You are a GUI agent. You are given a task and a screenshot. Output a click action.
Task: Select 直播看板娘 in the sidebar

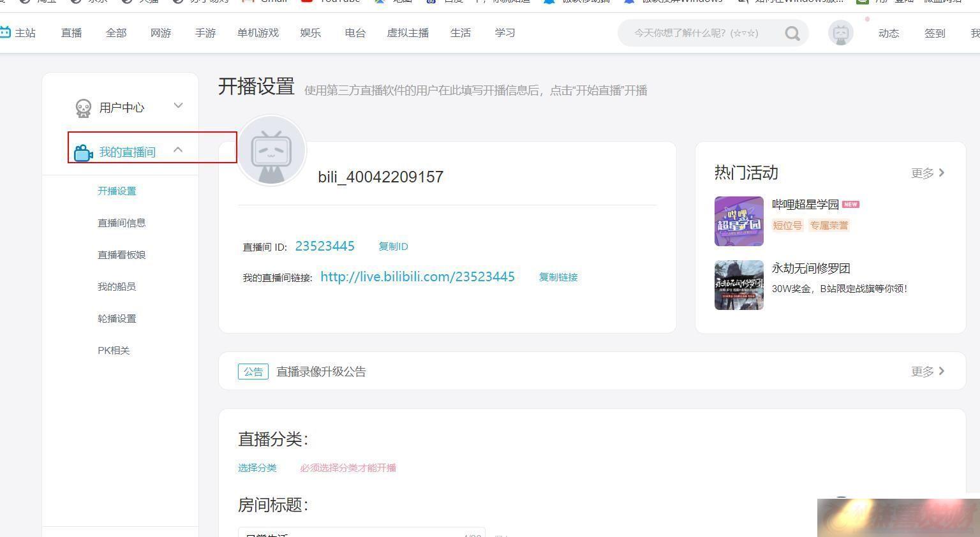[121, 254]
